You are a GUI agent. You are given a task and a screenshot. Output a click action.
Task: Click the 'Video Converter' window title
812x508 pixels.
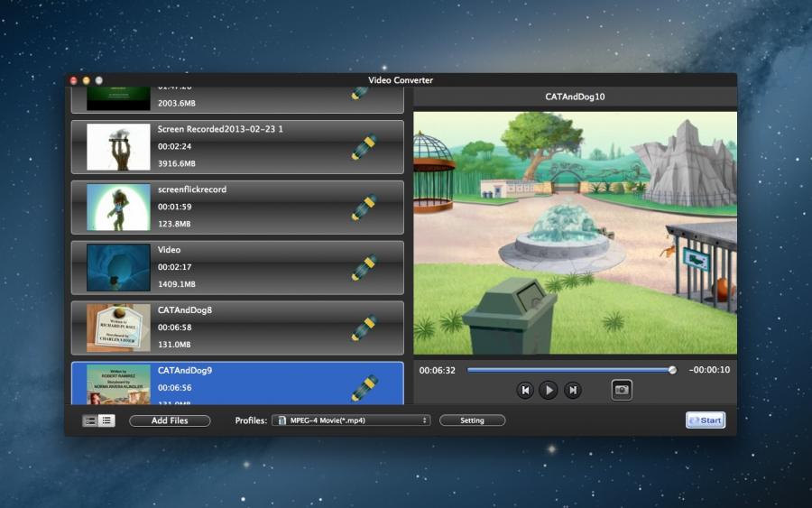click(401, 80)
